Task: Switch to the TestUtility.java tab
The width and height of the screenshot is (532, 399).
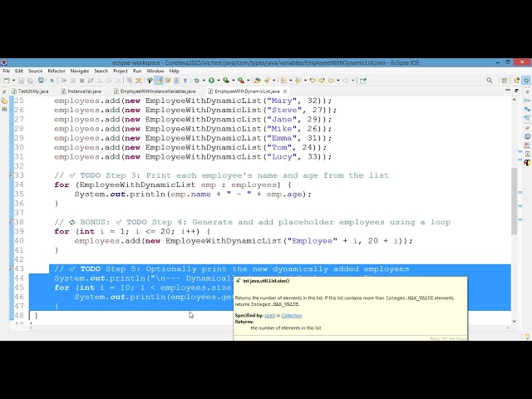Action: coord(30,91)
